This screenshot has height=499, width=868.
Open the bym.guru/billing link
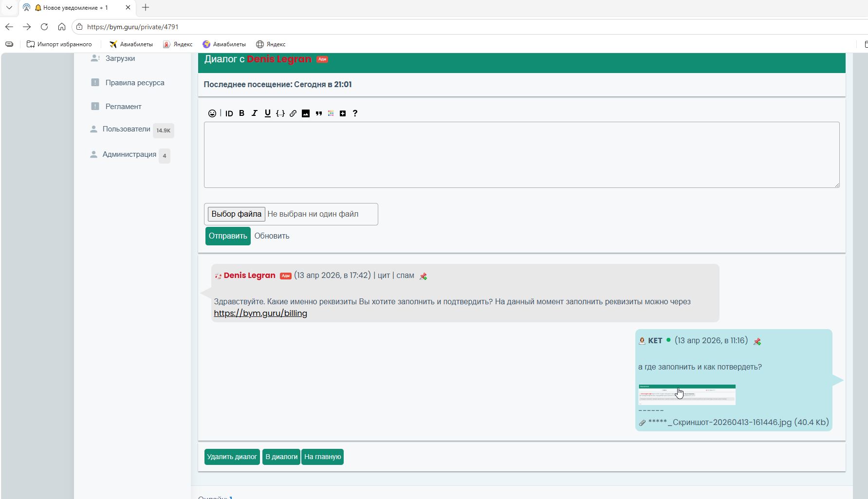coord(260,314)
